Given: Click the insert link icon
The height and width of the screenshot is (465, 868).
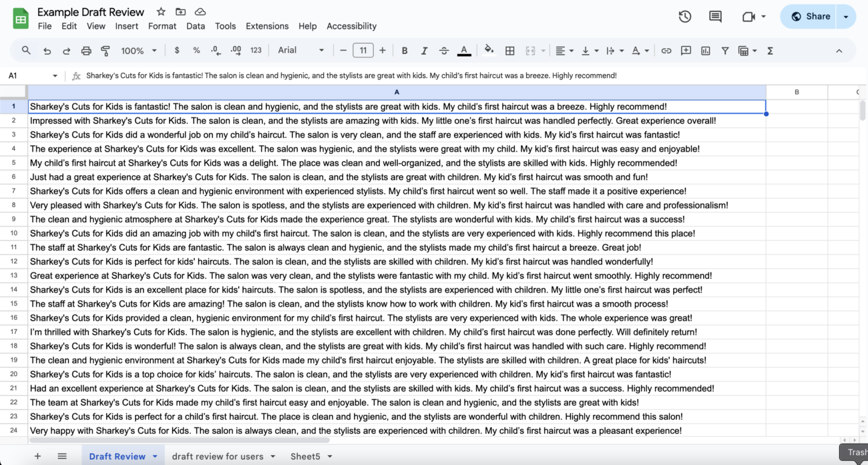Looking at the screenshot, I should click(666, 51).
